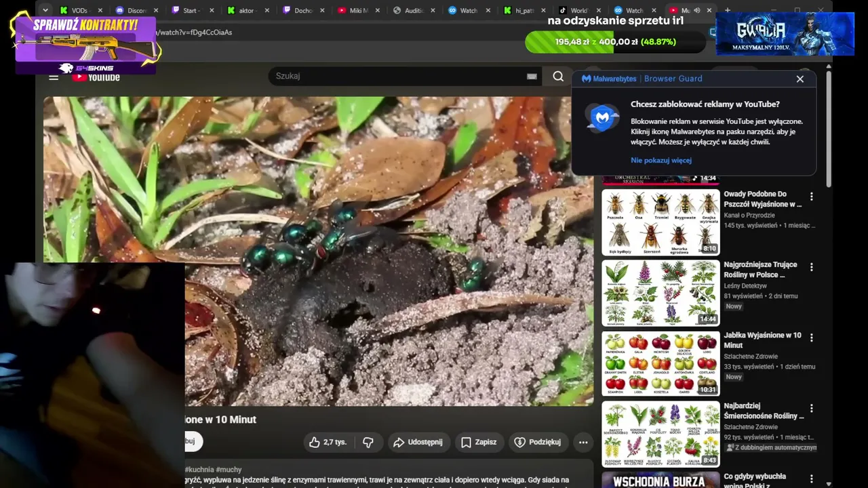Open the tab search dropdown arrow
Image resolution: width=868 pixels, height=488 pixels.
tap(45, 10)
